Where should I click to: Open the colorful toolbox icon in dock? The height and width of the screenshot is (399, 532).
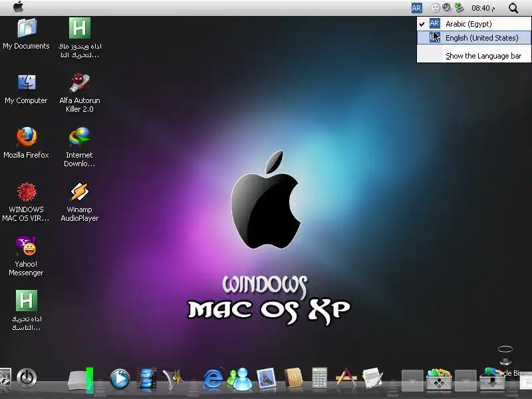[x=439, y=379]
